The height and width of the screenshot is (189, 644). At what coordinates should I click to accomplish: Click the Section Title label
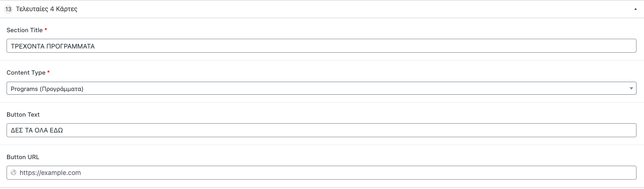tap(24, 30)
